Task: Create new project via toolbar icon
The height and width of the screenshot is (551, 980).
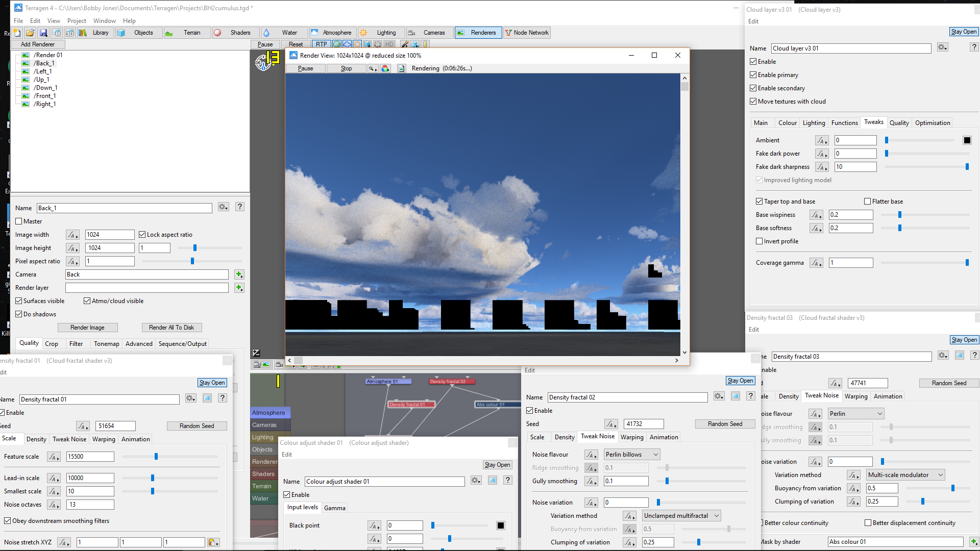Action: coord(17,33)
